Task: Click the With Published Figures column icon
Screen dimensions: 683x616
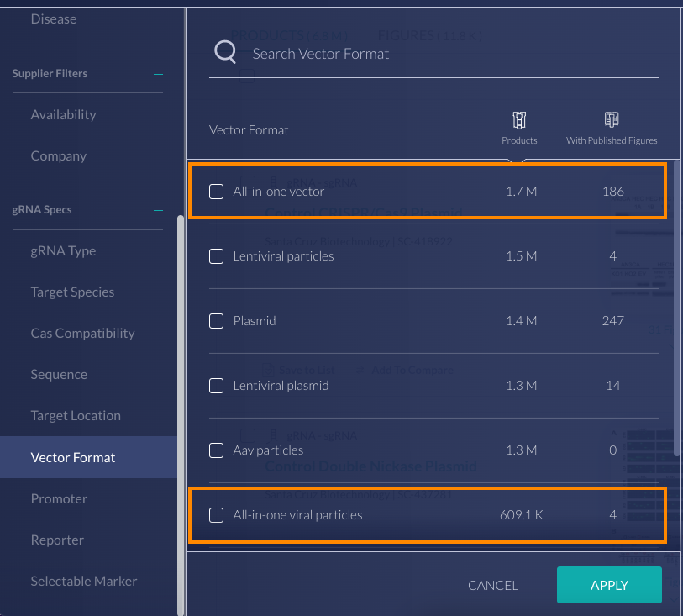Action: [612, 119]
